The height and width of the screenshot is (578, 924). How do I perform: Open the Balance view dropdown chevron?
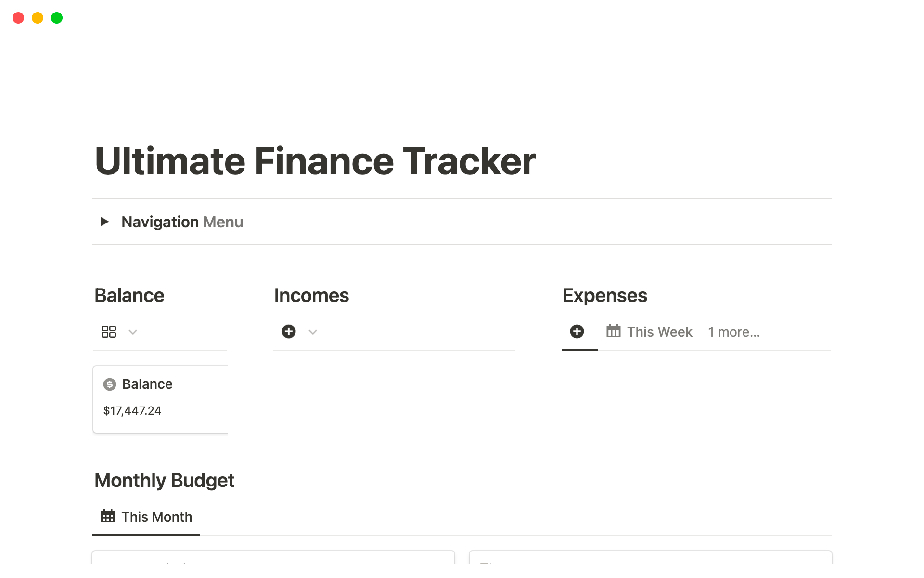[x=133, y=332]
